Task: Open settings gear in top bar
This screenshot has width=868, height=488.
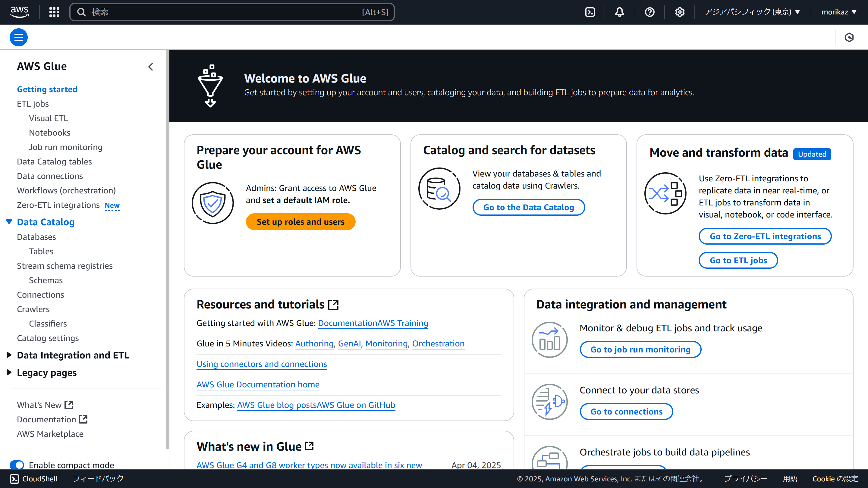Action: click(679, 12)
